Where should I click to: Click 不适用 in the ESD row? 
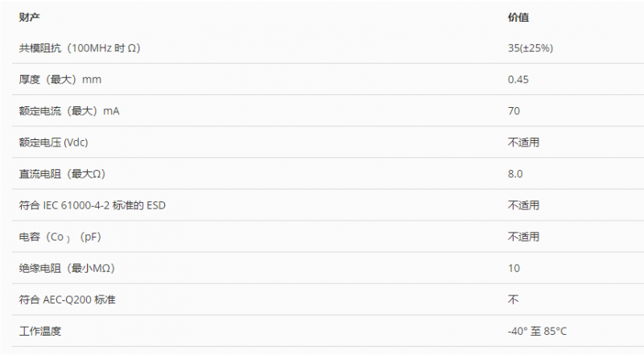(524, 205)
